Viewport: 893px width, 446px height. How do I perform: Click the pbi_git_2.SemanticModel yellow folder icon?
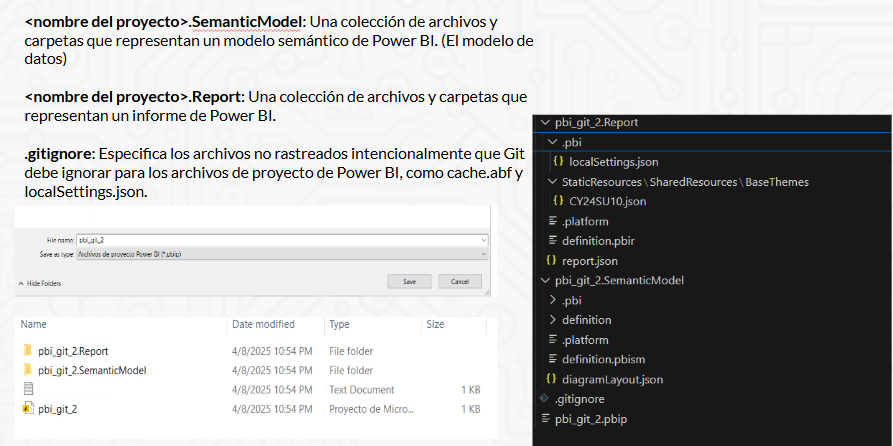coord(28,370)
